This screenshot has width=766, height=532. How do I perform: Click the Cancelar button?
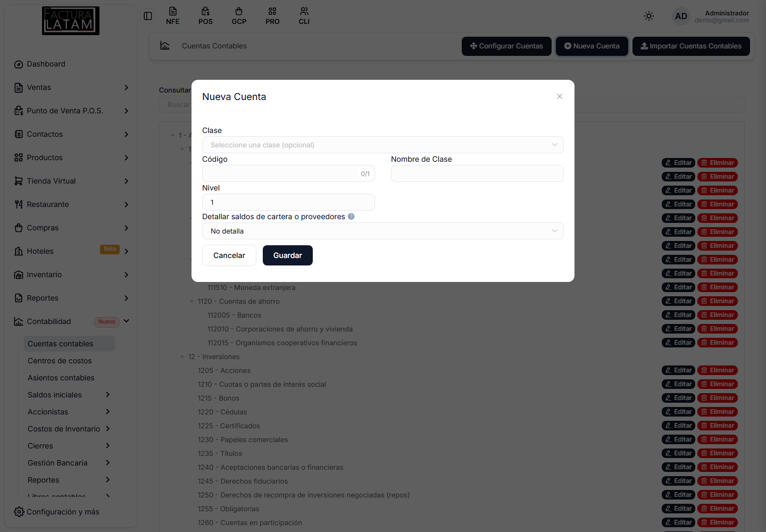coord(229,255)
